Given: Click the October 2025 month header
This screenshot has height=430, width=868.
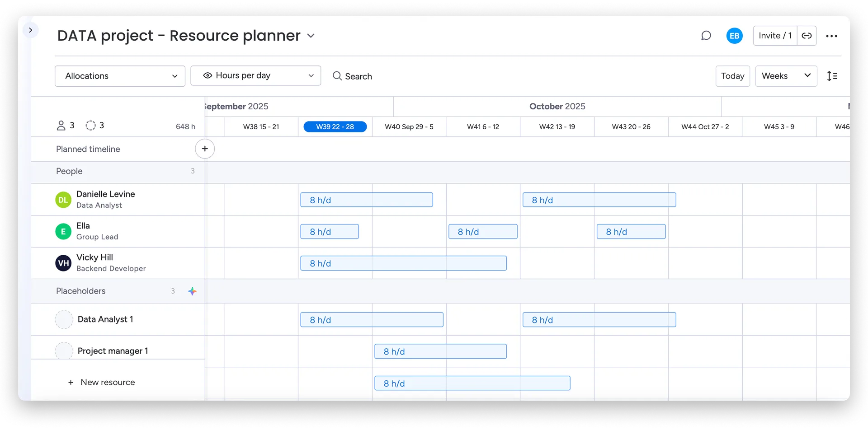Looking at the screenshot, I should (557, 107).
